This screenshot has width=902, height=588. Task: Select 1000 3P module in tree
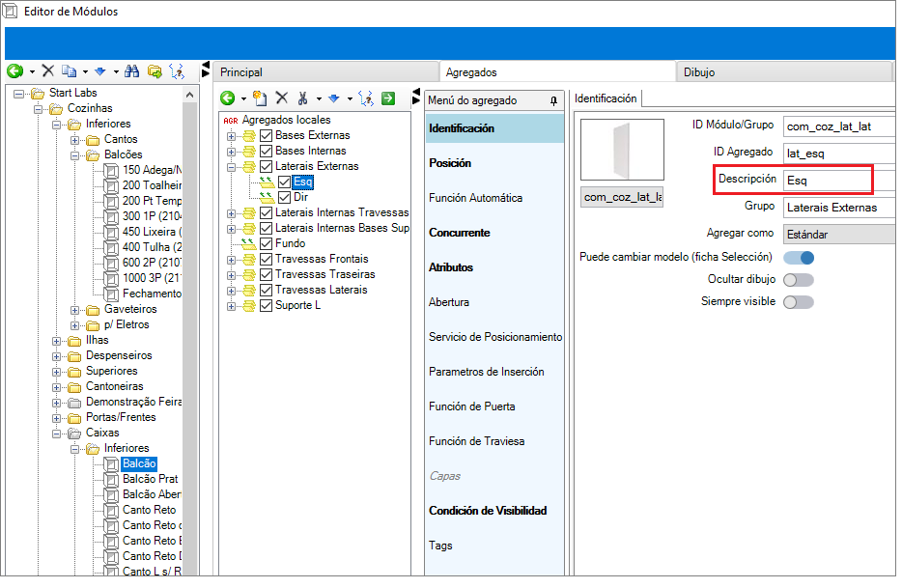coord(152,278)
